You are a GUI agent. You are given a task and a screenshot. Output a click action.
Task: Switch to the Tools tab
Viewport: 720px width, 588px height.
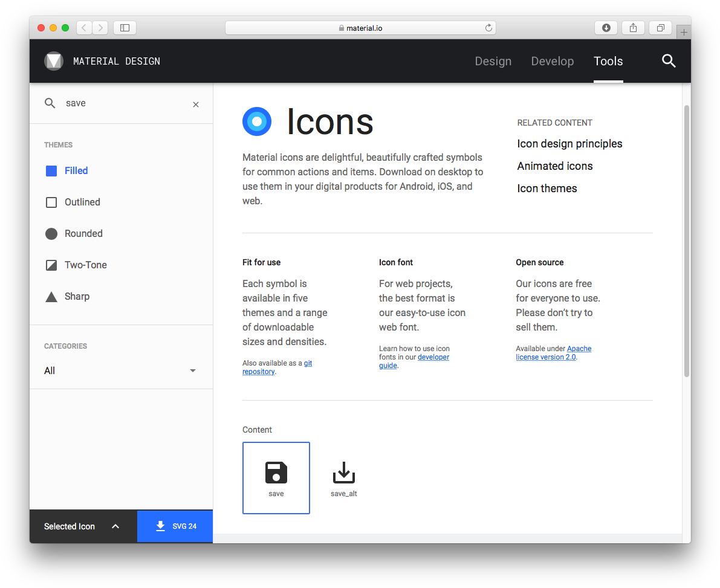coord(608,62)
